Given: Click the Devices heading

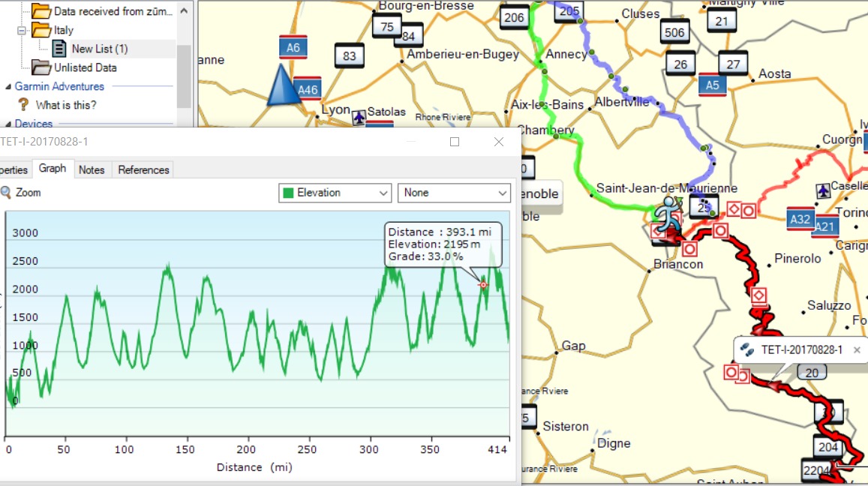Looking at the screenshot, I should tap(33, 124).
